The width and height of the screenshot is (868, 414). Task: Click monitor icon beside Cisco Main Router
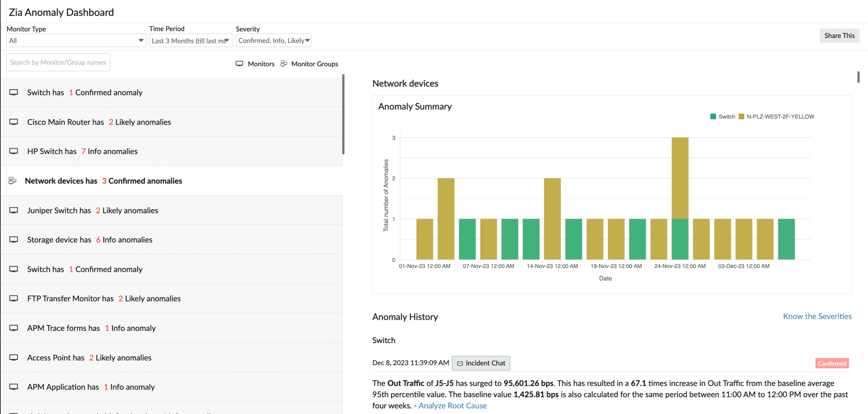[x=14, y=122]
